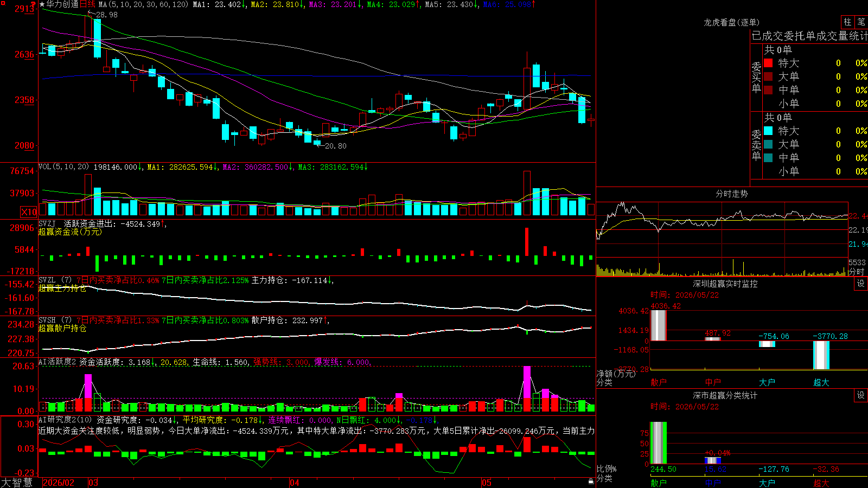This screenshot has width=868, height=488.
Task: Click the -3770.28 bar in 深圳超赢实时监控
Action: coord(821,355)
